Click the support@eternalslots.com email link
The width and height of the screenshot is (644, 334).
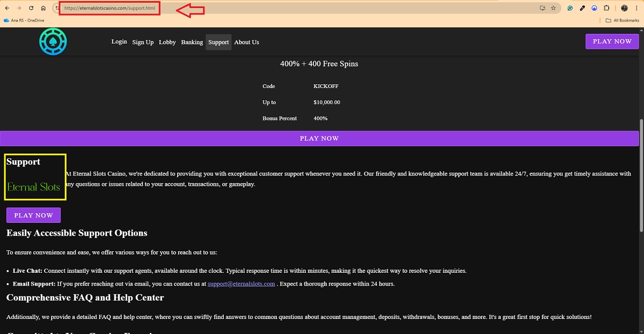241,284
